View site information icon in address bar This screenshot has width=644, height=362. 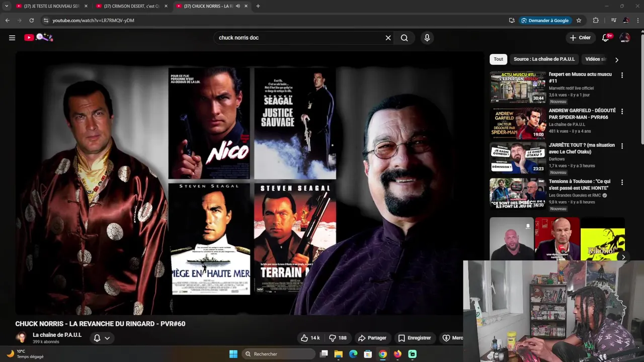pos(46,21)
